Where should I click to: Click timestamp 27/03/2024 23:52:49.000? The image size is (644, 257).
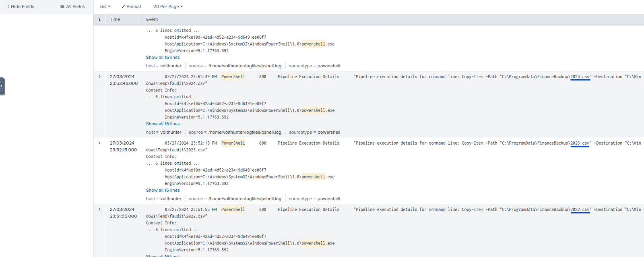point(124,80)
